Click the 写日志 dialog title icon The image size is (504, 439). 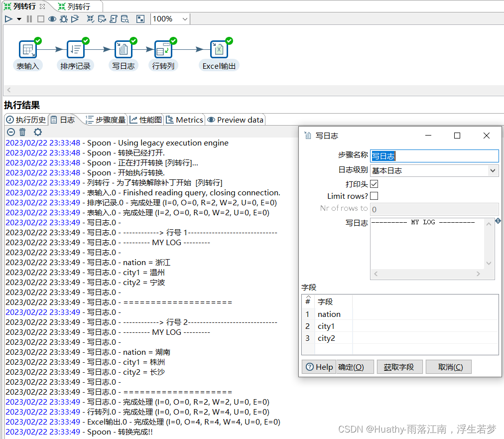(x=308, y=136)
